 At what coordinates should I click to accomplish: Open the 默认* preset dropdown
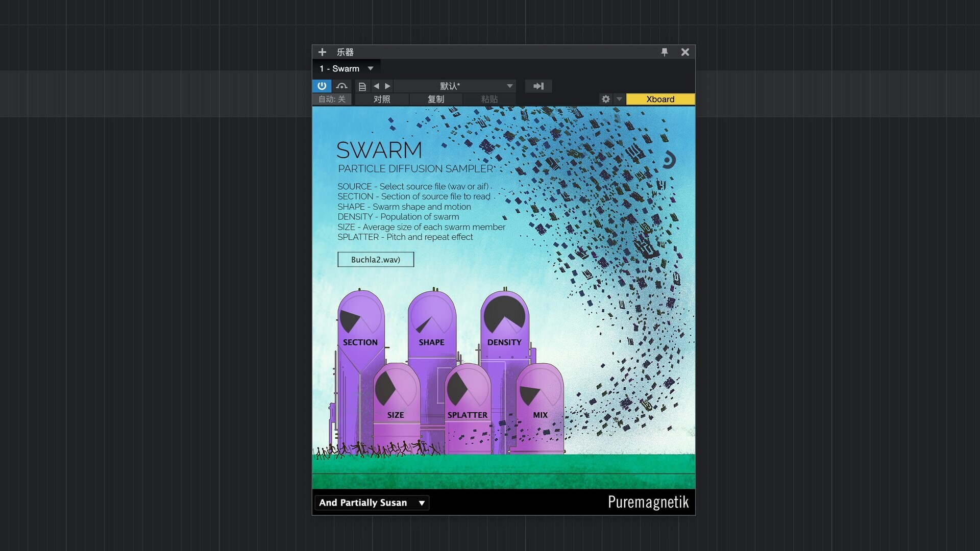455,86
